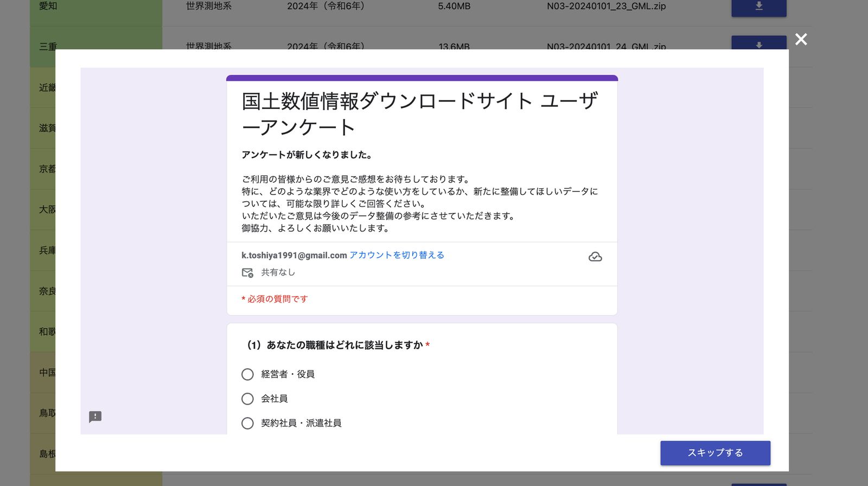Click the 共有なし email icon
Screen dimensions: 868x486
(x=247, y=272)
